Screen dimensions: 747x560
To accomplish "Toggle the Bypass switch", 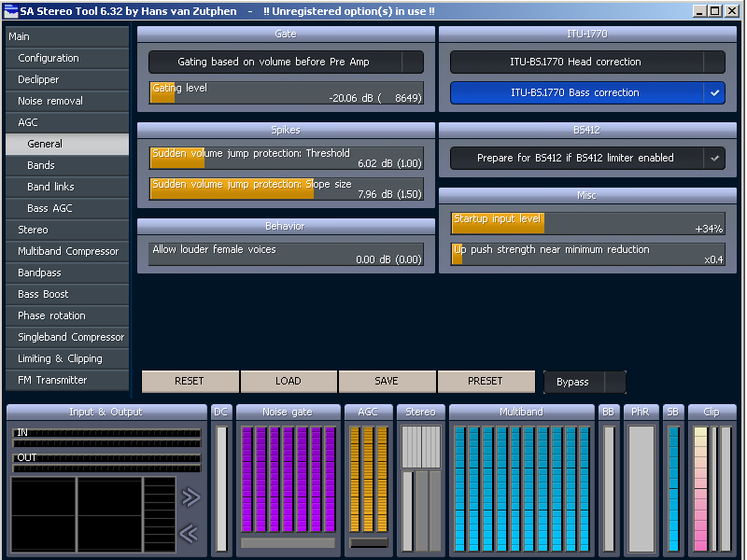I will pyautogui.click(x=585, y=382).
